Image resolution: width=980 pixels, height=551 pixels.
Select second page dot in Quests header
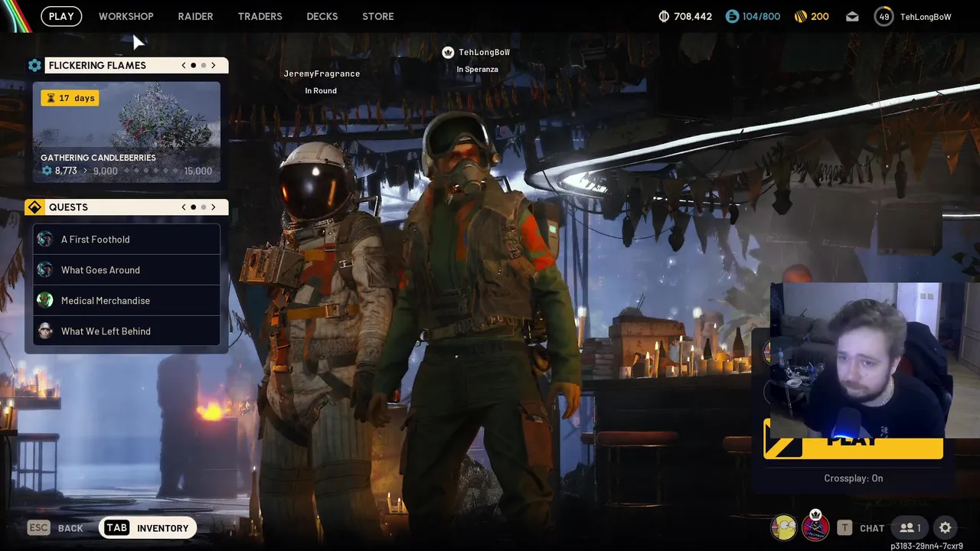[203, 207]
